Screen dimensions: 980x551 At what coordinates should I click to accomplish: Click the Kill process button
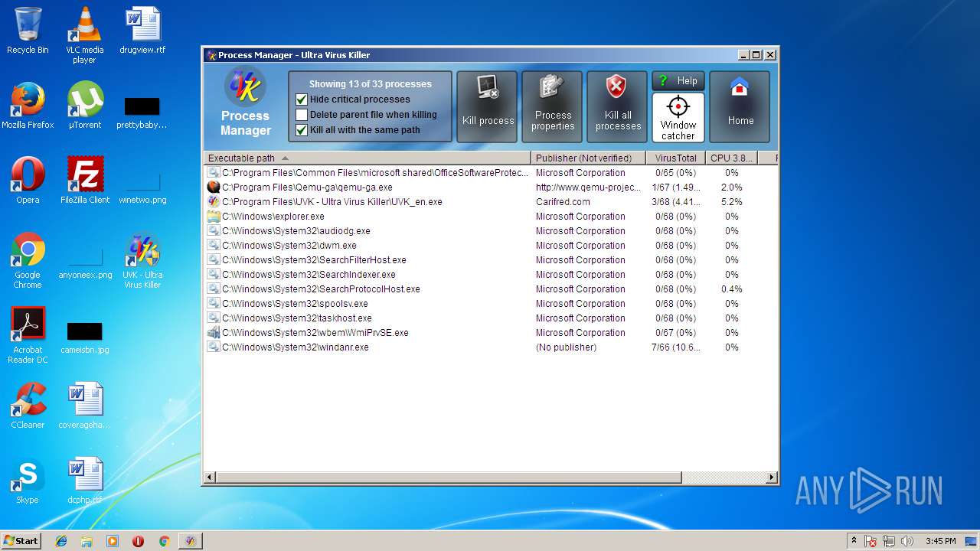(x=488, y=107)
